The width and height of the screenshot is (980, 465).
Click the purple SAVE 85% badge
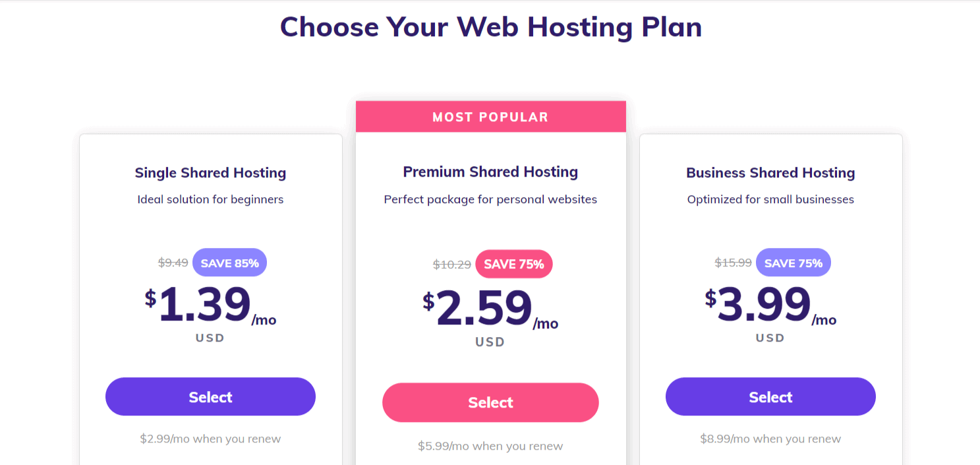tap(229, 263)
